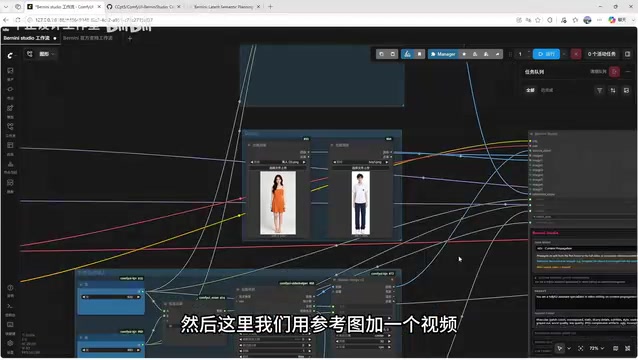Click the upload button on the left load image node
Viewport: 638px width, 360px height.
tap(278, 168)
